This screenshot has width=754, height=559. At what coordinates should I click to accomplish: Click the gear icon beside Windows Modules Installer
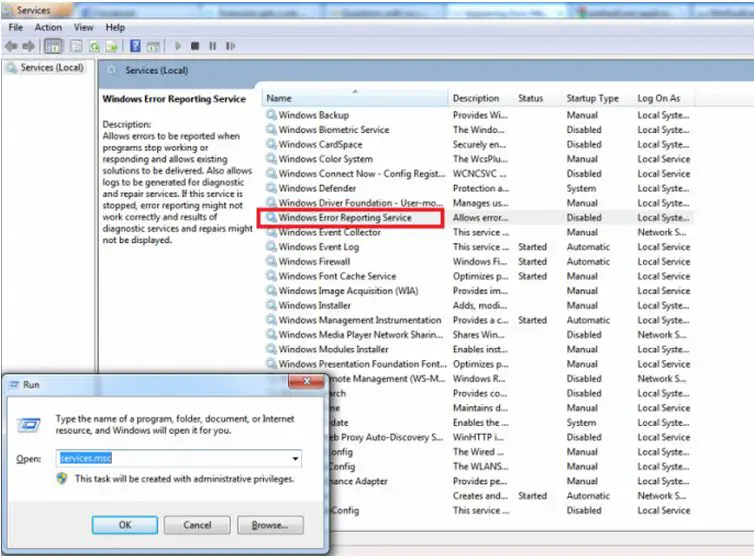coord(271,349)
